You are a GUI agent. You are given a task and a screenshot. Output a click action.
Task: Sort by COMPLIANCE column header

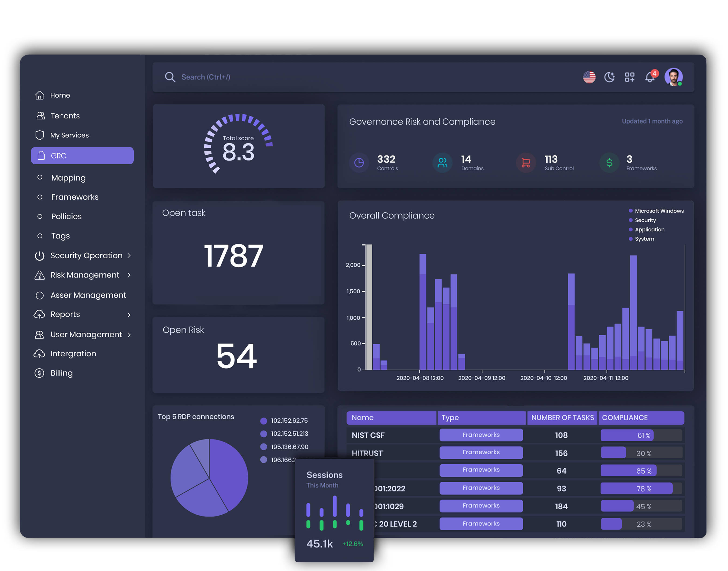(x=641, y=418)
